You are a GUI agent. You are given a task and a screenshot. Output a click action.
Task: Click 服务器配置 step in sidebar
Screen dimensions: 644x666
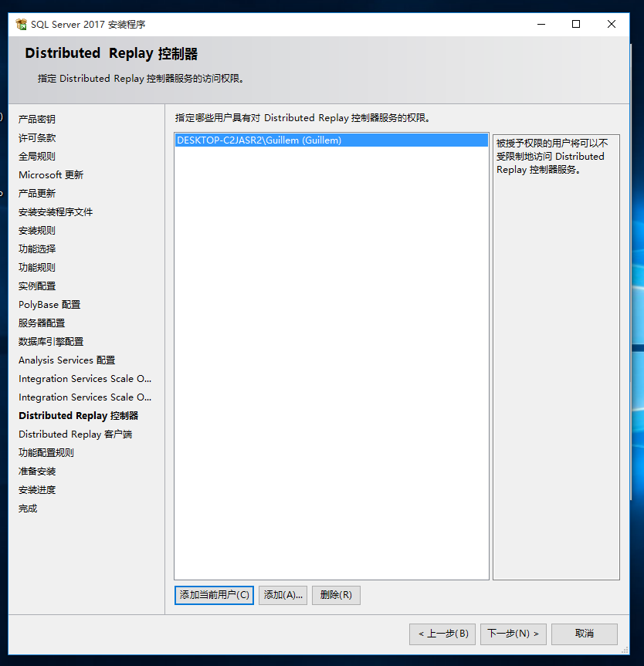tap(42, 323)
